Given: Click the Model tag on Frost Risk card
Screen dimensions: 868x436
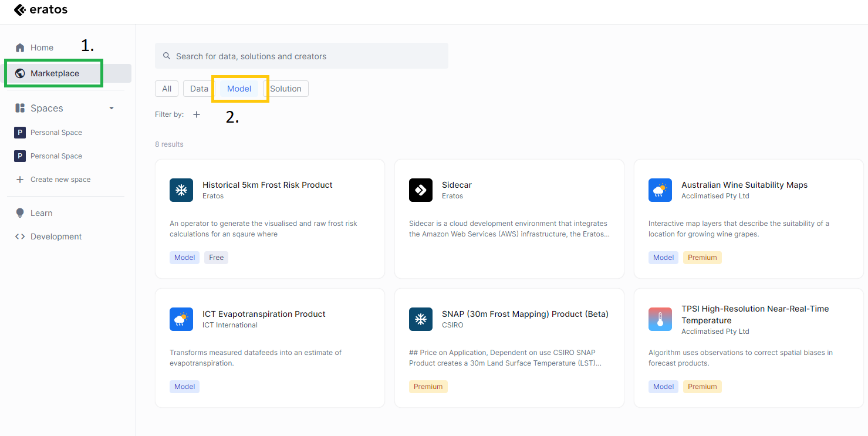Looking at the screenshot, I should [184, 258].
